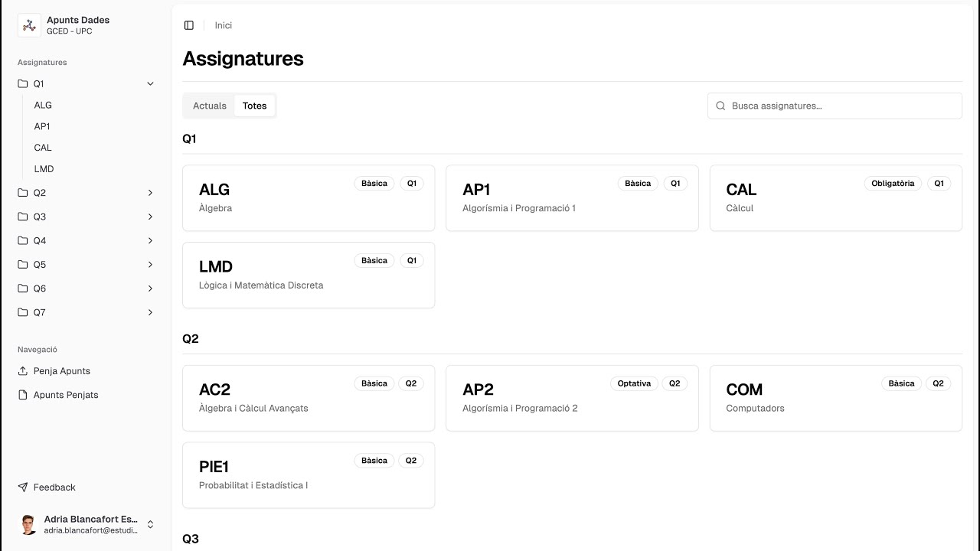Select the Totes tab

[254, 106]
